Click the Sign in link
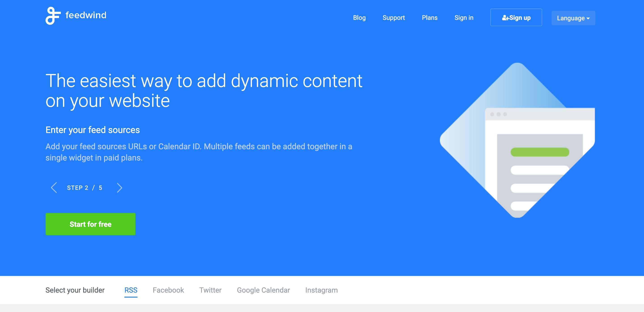Screen dimensions: 644x312 pos(464,18)
